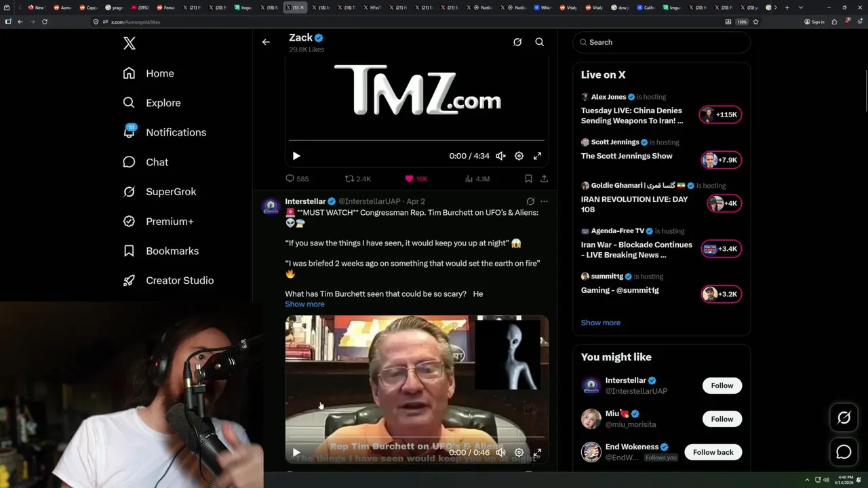
Task: Open taskbar clock showing 4:40 PM
Action: coord(844,480)
